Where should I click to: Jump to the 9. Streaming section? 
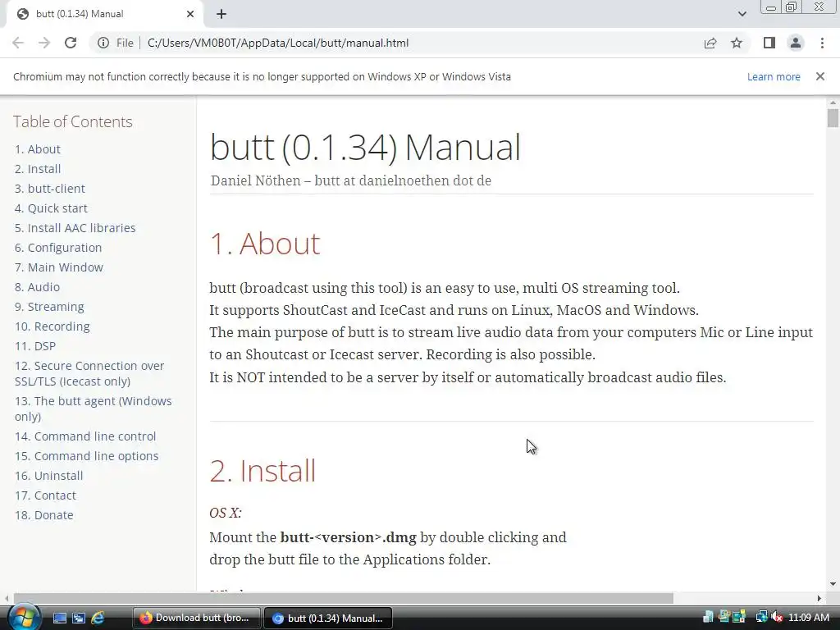(49, 307)
